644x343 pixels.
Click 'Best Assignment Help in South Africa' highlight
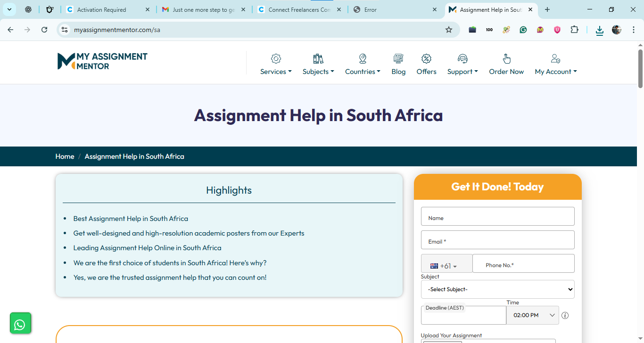pyautogui.click(x=131, y=219)
